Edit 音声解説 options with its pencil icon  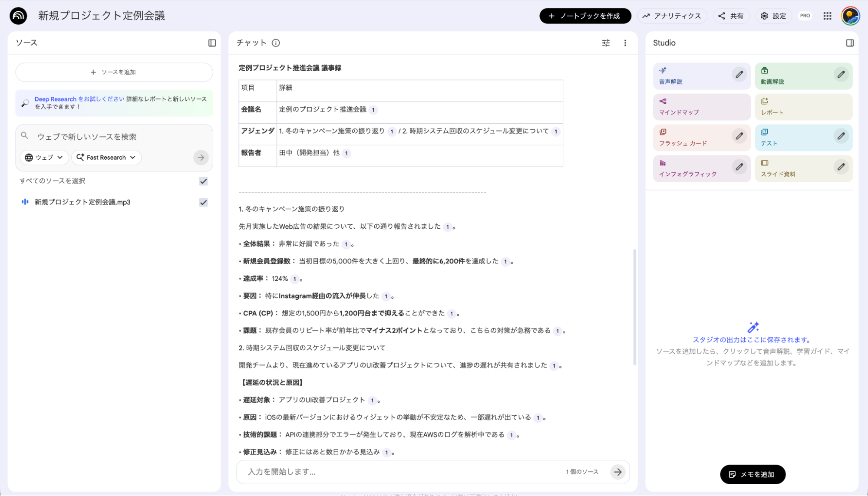[x=739, y=74]
